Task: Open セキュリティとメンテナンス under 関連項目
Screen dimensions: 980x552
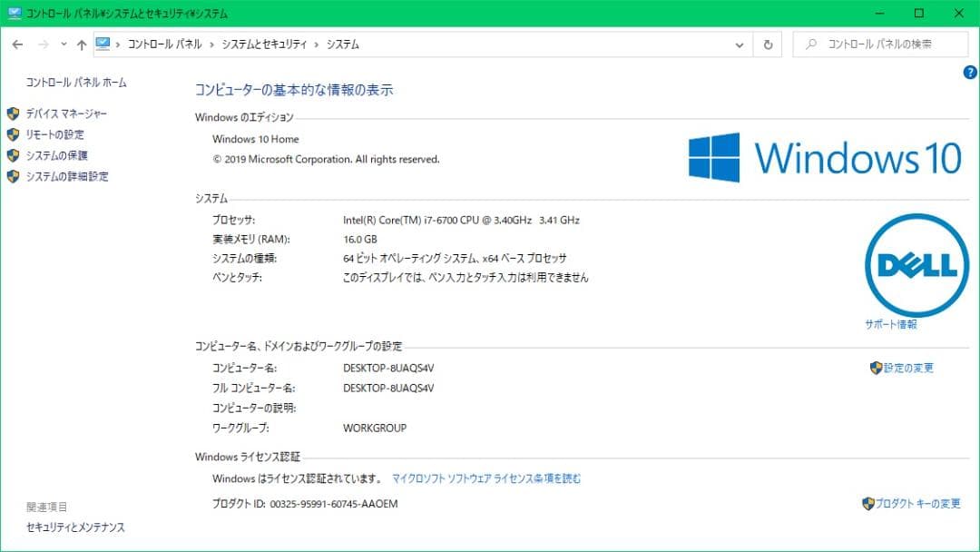Action: (73, 527)
